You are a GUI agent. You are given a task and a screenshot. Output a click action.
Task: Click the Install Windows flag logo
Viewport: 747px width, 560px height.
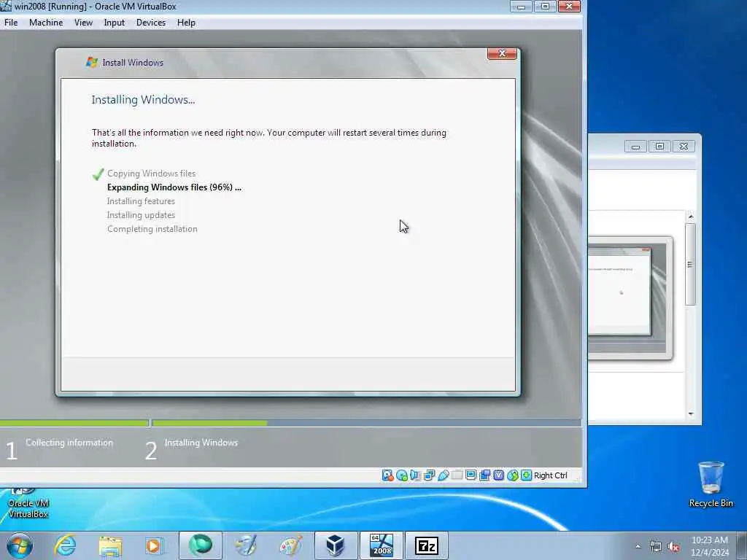pyautogui.click(x=91, y=62)
